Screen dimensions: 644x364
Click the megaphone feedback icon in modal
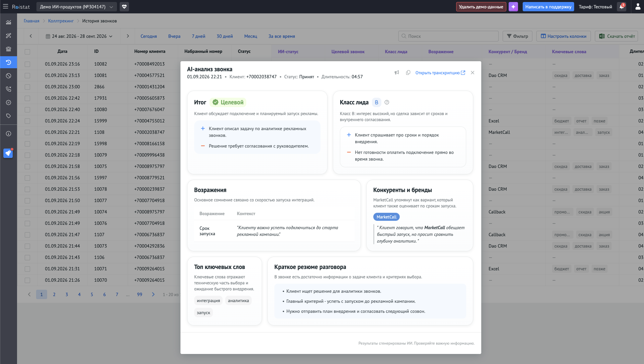[x=397, y=73]
